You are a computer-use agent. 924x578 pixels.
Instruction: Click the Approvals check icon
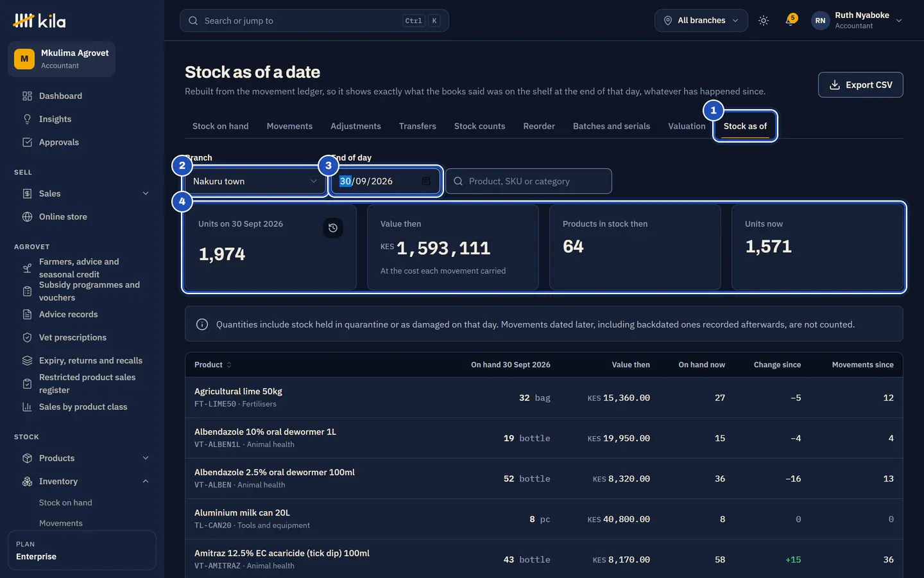(27, 142)
